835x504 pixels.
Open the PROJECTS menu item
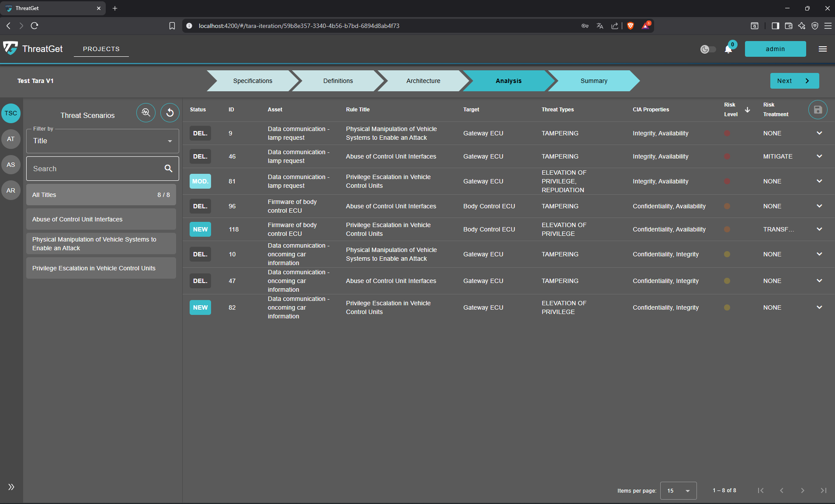[x=101, y=49]
